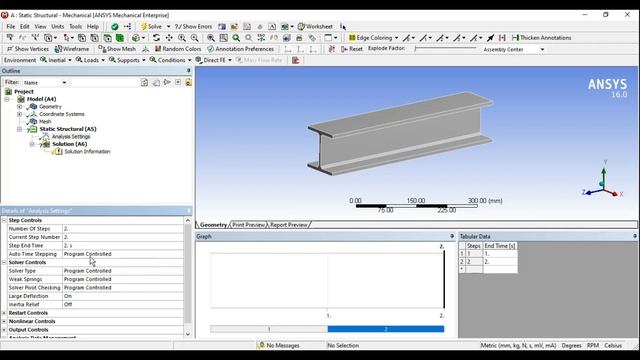This screenshot has width=640, height=360.
Task: Click the Worksheet icon
Action: click(302, 27)
